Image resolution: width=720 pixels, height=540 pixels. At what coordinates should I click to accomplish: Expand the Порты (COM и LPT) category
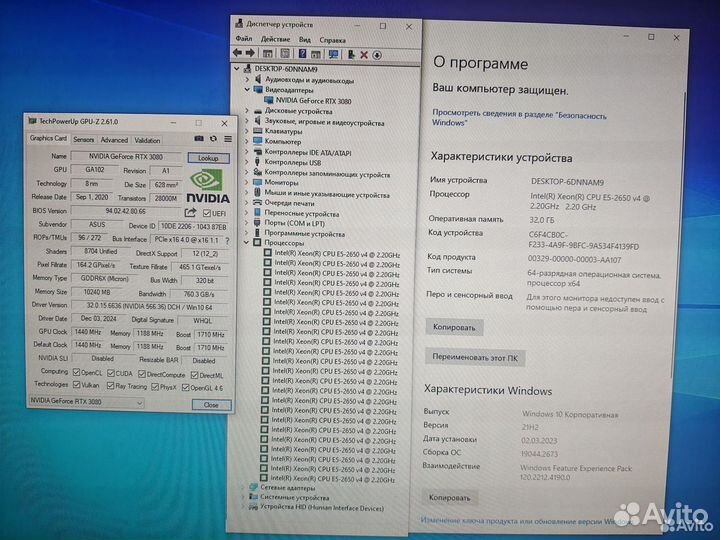pyautogui.click(x=246, y=223)
